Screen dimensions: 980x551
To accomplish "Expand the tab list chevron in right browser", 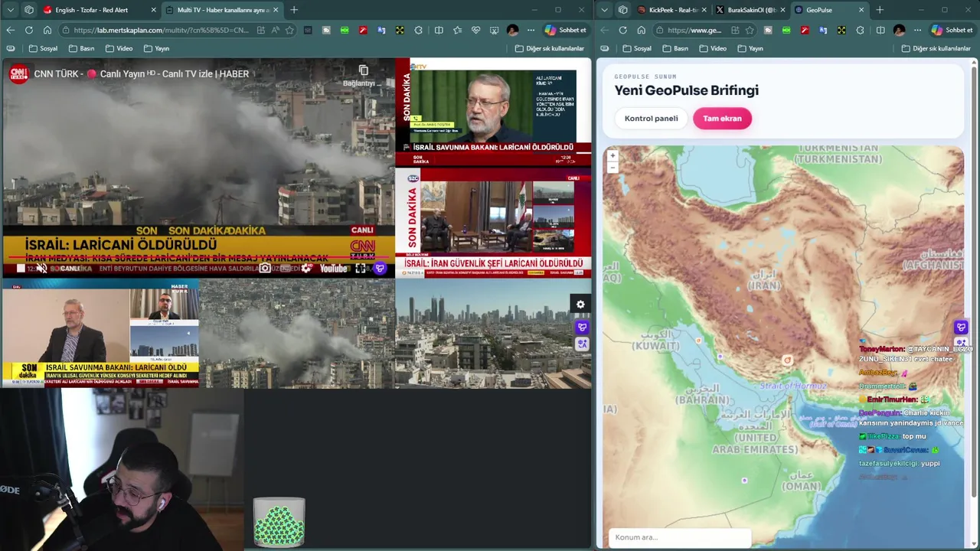I will coord(605,10).
